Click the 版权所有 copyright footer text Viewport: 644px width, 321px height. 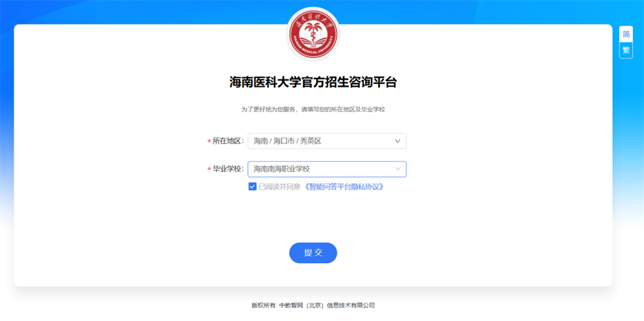coord(264,306)
